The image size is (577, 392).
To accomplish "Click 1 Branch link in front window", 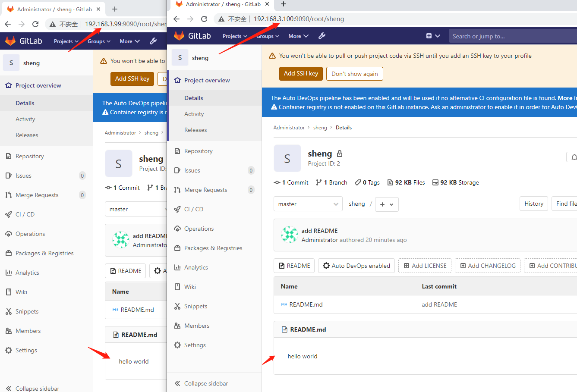I will [331, 182].
